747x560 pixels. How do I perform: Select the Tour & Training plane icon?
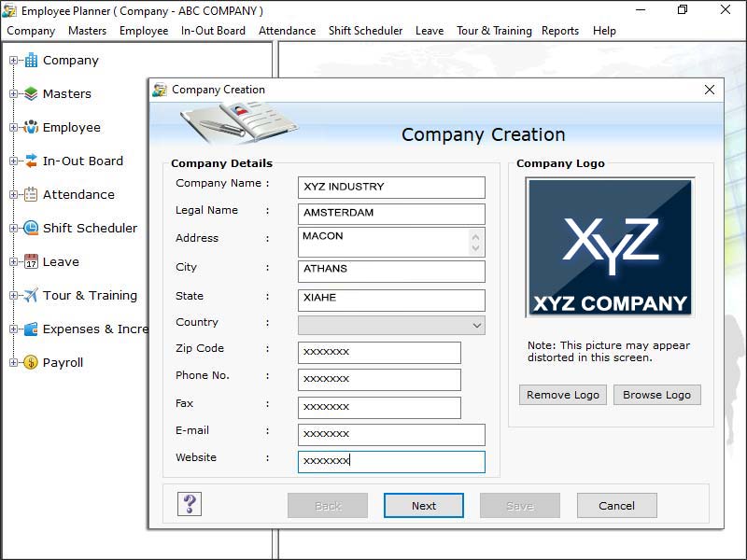(32, 295)
